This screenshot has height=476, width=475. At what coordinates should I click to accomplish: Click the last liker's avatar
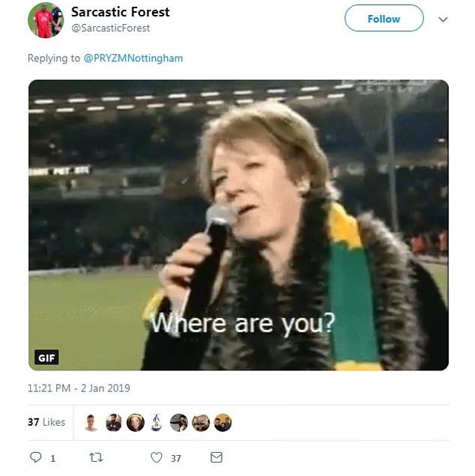click(223, 423)
